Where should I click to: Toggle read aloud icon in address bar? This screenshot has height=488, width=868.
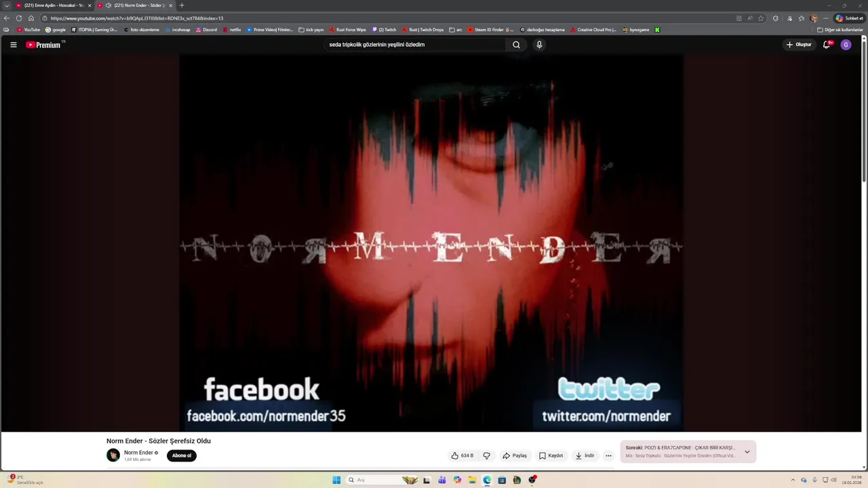tap(750, 18)
